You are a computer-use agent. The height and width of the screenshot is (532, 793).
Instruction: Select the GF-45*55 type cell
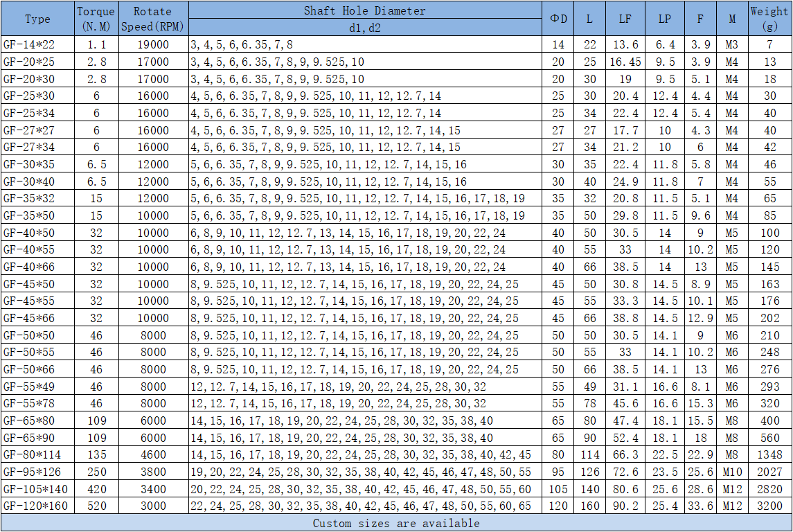coord(38,301)
